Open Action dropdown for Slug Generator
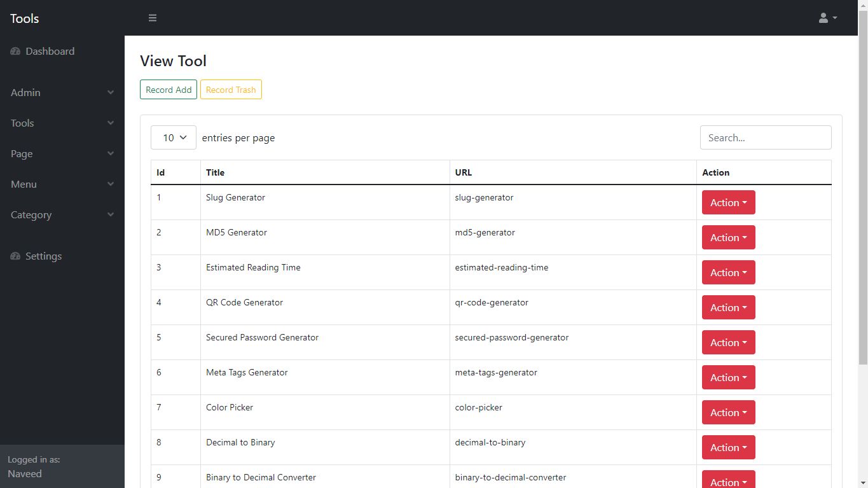868x488 pixels. point(728,202)
